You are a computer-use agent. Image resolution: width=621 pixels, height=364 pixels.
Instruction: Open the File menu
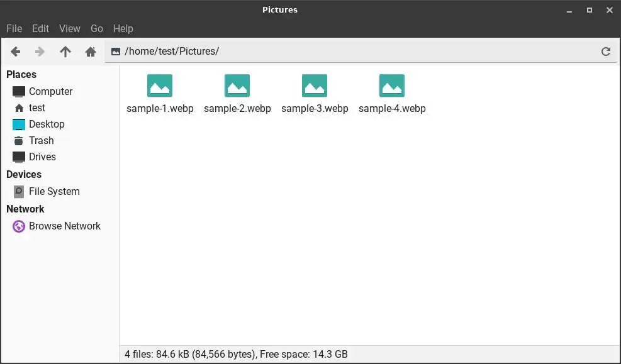14,28
